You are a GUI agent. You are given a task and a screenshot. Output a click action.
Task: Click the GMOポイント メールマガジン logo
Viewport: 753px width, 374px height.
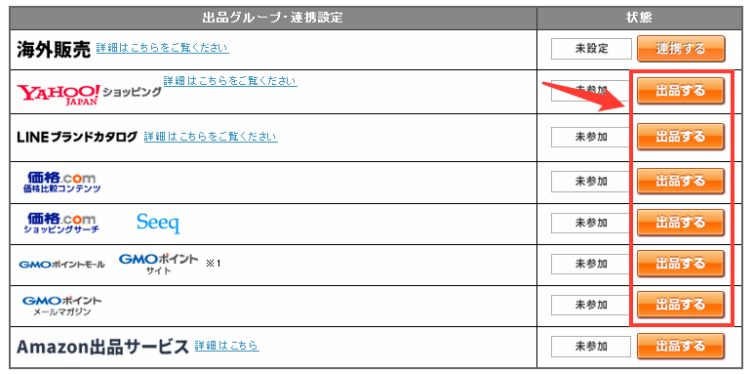[x=62, y=306]
